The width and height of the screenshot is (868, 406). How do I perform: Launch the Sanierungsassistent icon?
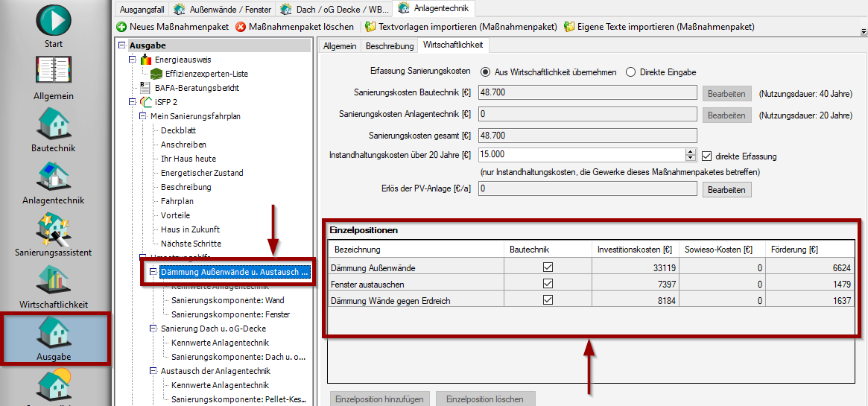point(54,229)
